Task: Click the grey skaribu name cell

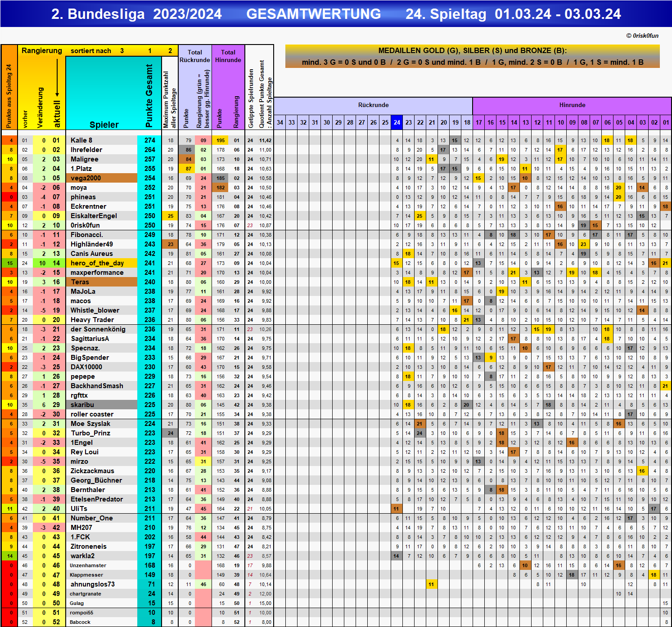Action: (101, 405)
